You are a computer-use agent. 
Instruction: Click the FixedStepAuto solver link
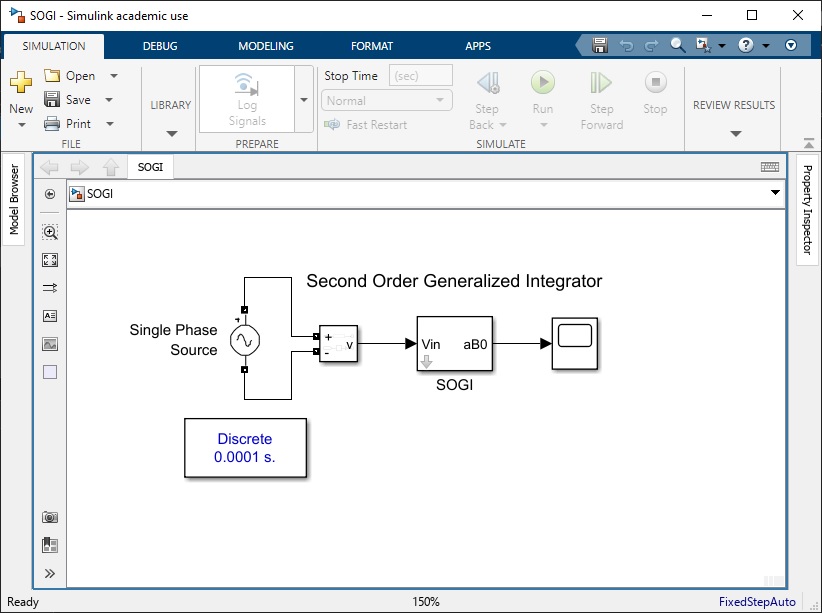tap(757, 602)
